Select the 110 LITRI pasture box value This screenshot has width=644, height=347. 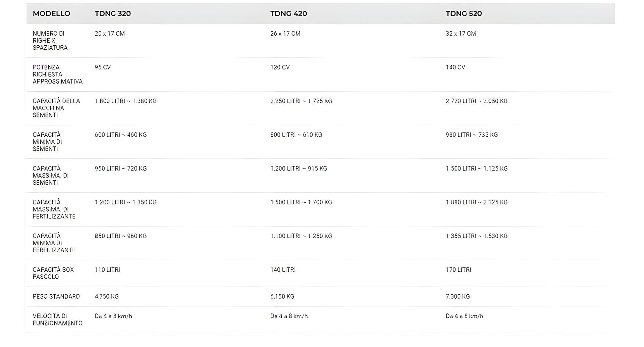(107, 270)
